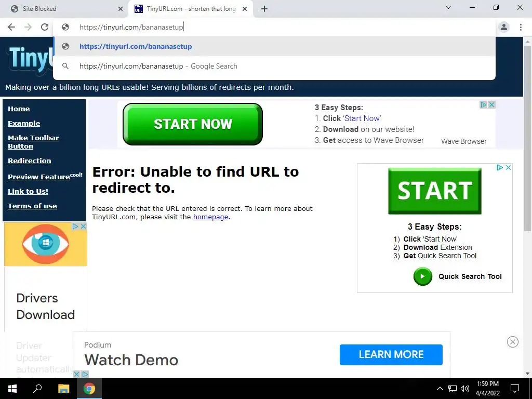The image size is (532, 399).
Task: Close the Drivers Download ad X
Action: tap(83, 226)
